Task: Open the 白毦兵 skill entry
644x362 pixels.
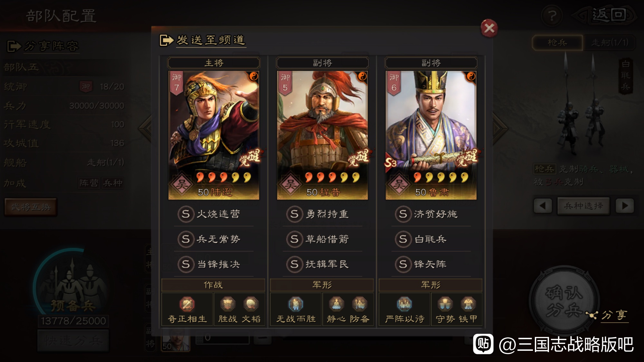Action: click(x=431, y=239)
